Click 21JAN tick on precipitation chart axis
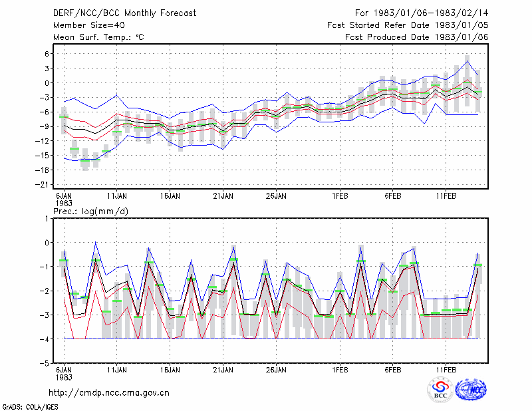 point(223,370)
